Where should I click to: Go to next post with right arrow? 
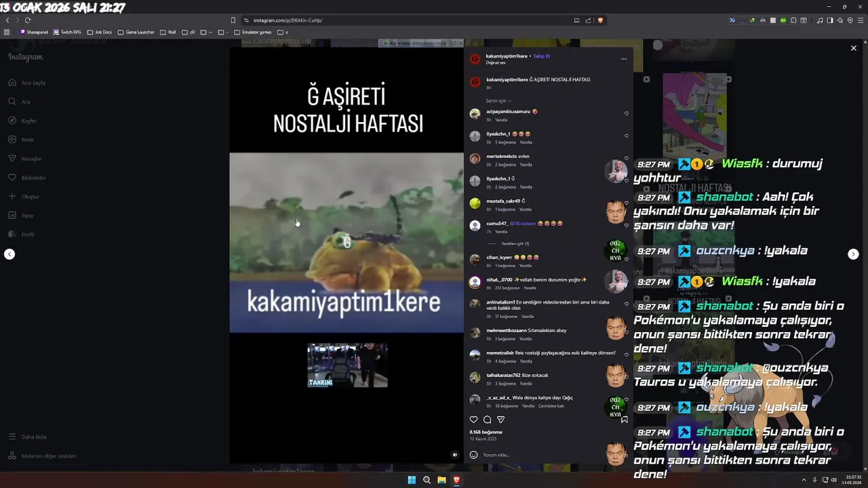click(x=853, y=254)
